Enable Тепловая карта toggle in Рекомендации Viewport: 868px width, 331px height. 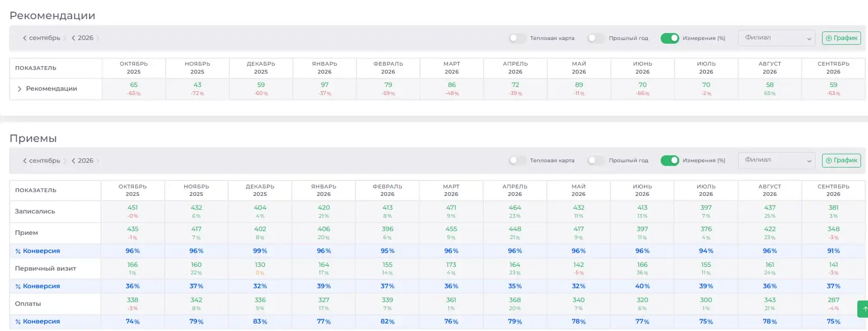[517, 38]
